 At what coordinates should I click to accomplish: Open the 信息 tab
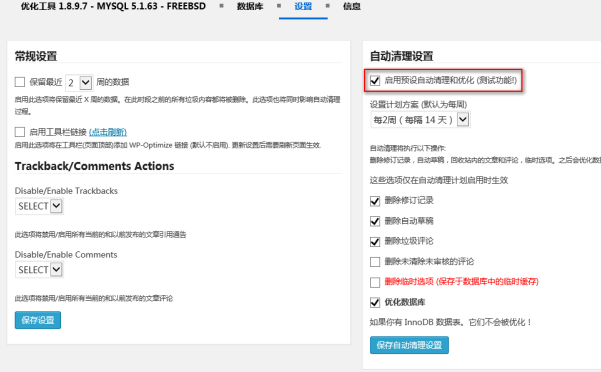(x=351, y=7)
